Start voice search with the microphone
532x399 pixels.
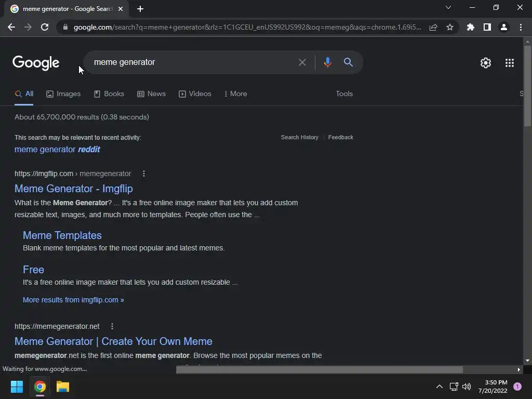(x=327, y=62)
